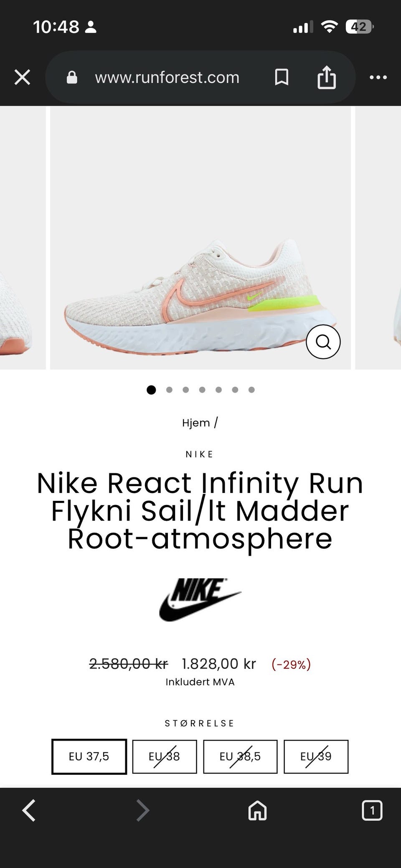Image resolution: width=401 pixels, height=868 pixels.
Task: Select size EU 37,5
Action: [x=89, y=756]
